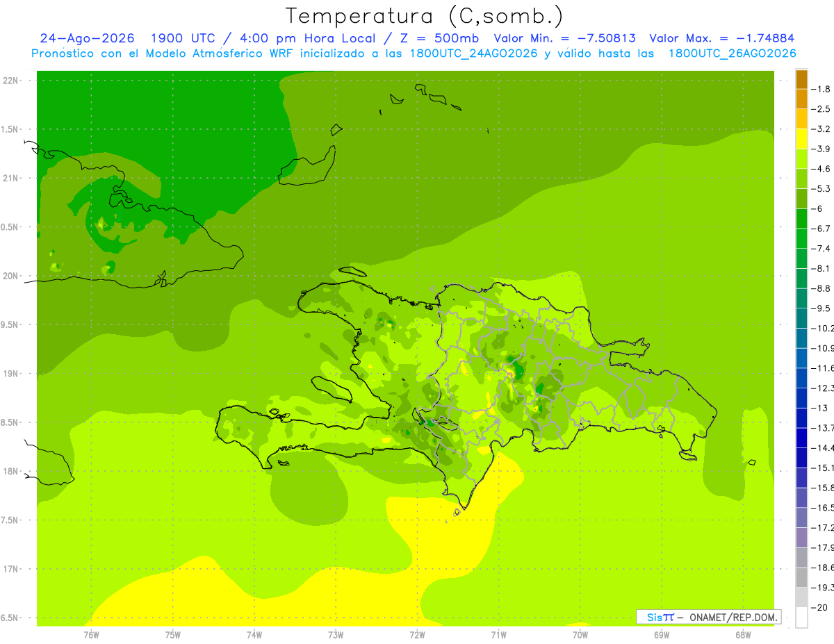Click the '75W' longitude label

point(172,635)
